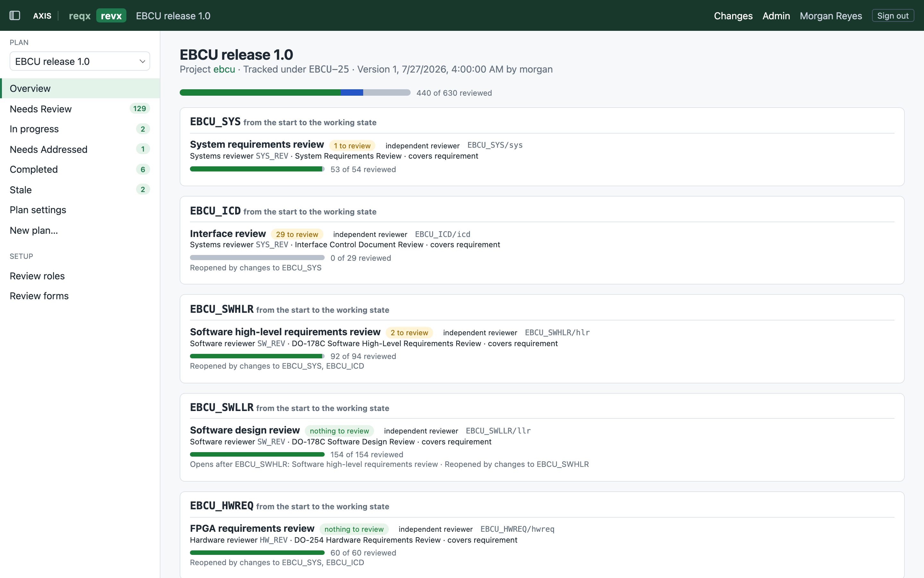Open the System requirements review
924x578 pixels.
tap(257, 144)
